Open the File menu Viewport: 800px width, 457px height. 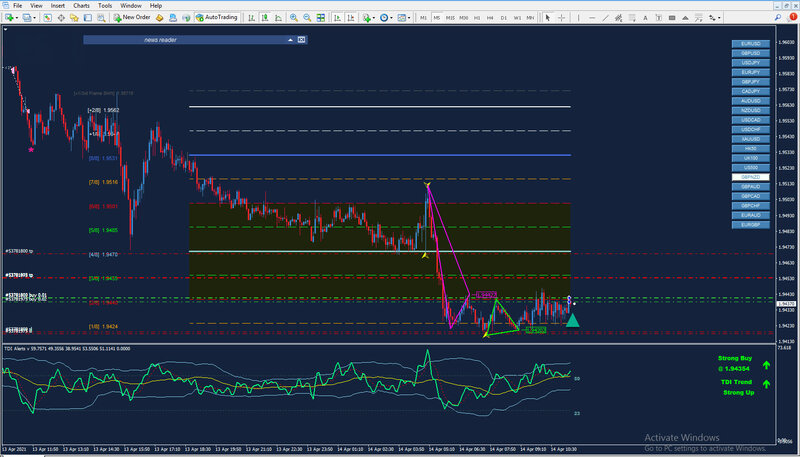tap(17, 6)
